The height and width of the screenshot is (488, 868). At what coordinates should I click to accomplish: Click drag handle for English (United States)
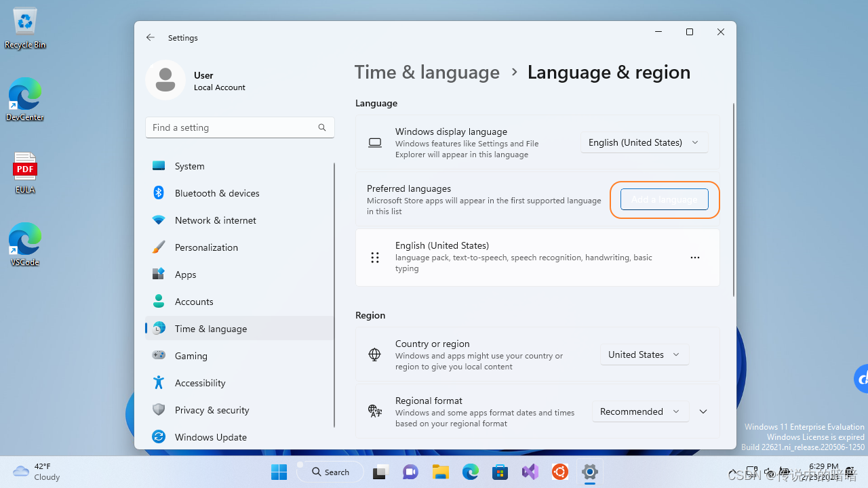pos(375,258)
